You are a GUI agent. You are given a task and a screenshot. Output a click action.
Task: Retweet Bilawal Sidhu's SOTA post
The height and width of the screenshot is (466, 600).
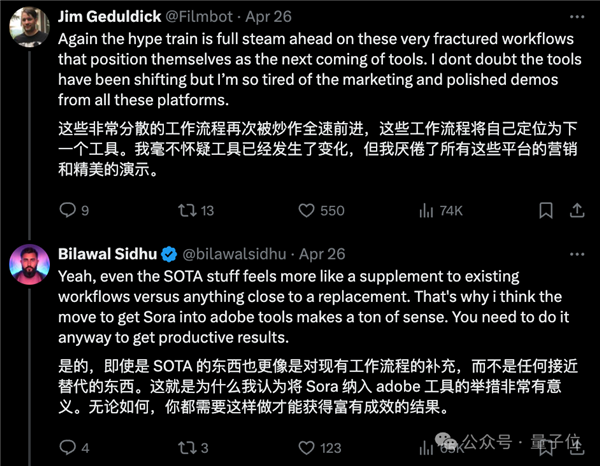(185, 448)
